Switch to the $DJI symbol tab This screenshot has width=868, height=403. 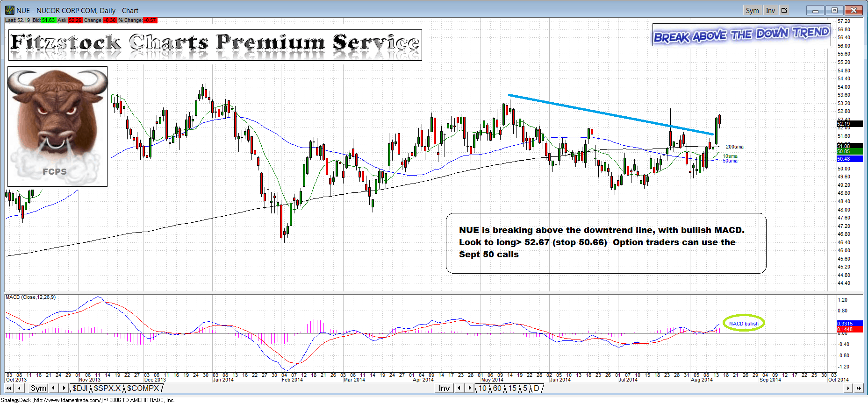point(80,388)
